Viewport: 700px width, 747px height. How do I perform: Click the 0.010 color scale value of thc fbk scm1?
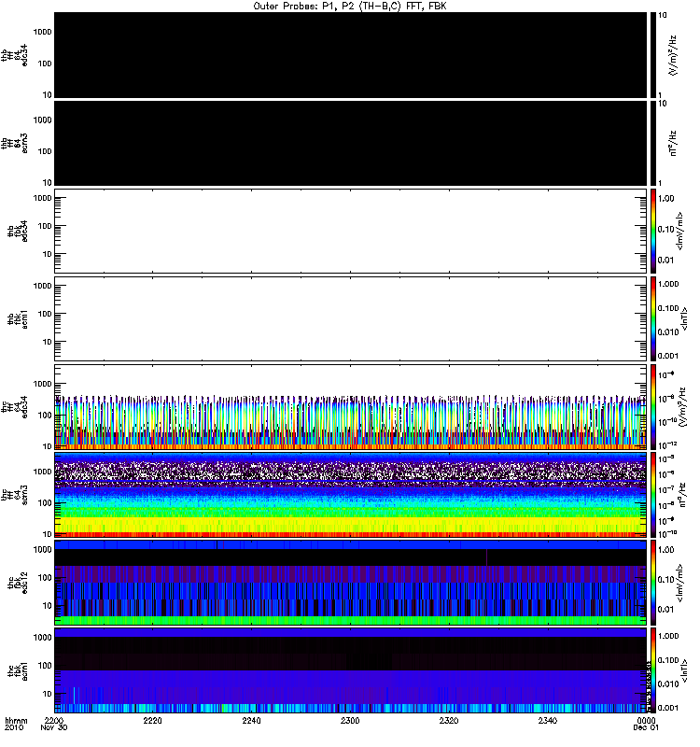(668, 684)
